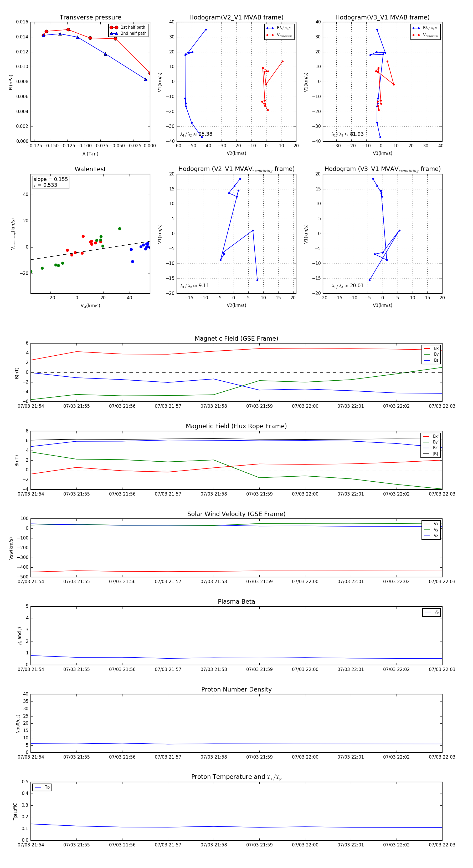Click 'Pt(nPa)' y-axis label
This screenshot has width=473, height=868.
click(x=11, y=82)
